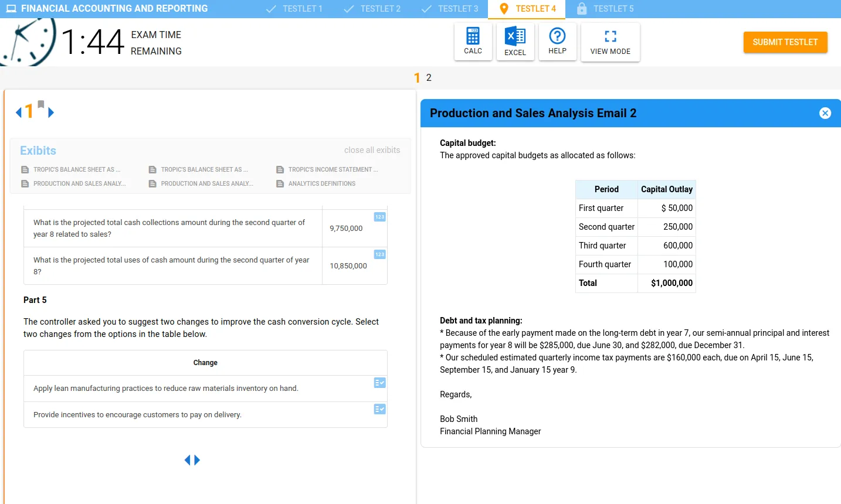
Task: Click the 123 icon for uses of cash answer
Action: 380,254
